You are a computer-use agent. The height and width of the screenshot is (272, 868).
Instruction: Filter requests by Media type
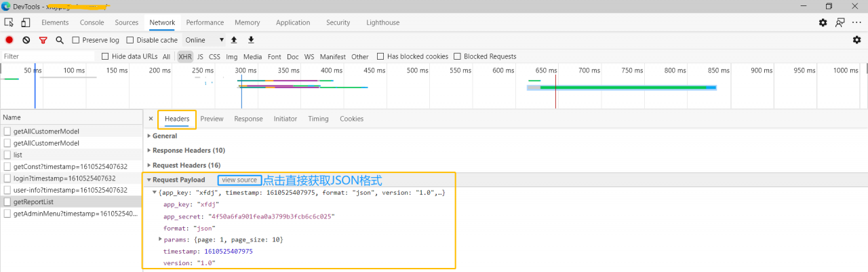click(253, 56)
